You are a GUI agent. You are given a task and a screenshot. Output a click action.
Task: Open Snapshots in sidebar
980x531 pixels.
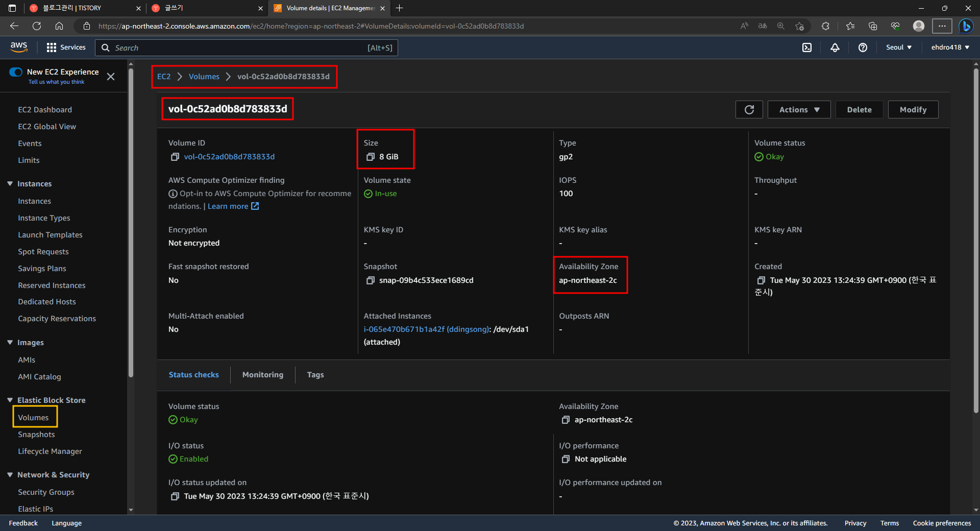(x=36, y=435)
